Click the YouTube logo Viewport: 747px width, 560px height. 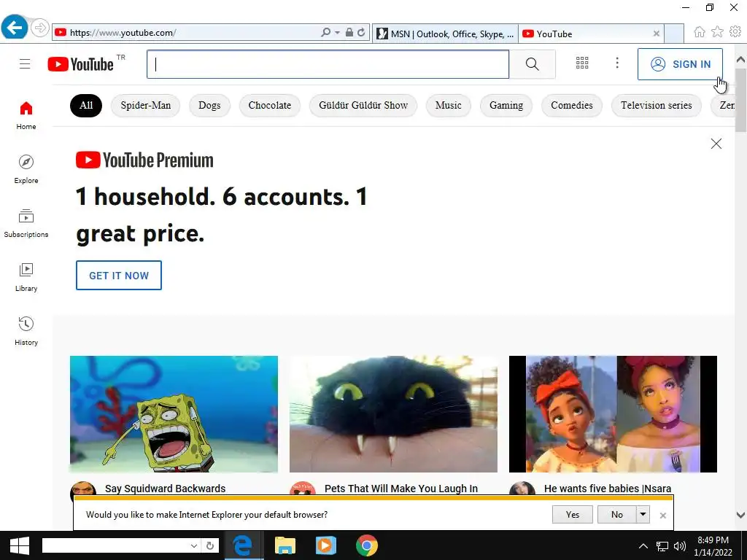81,64
